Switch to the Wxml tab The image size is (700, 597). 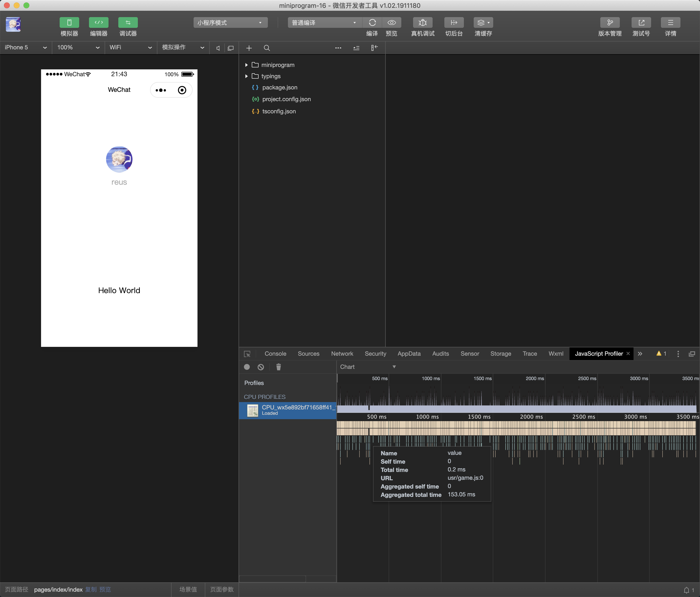[556, 353]
